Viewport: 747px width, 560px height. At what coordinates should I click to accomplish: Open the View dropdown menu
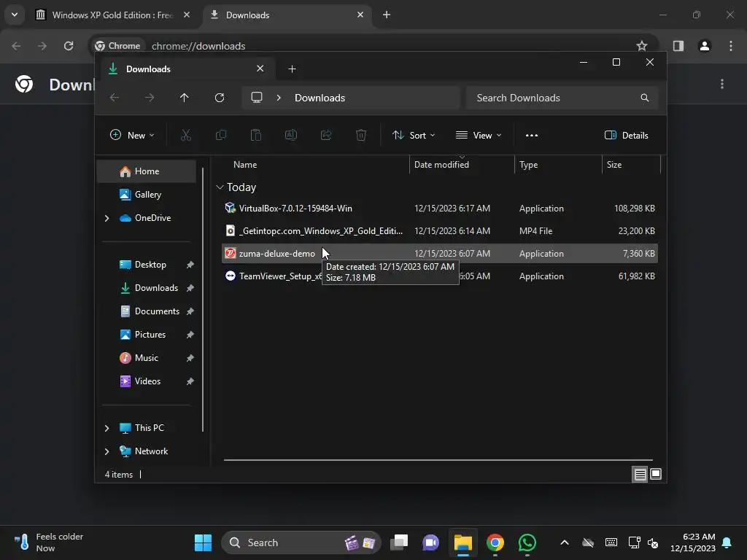(479, 135)
